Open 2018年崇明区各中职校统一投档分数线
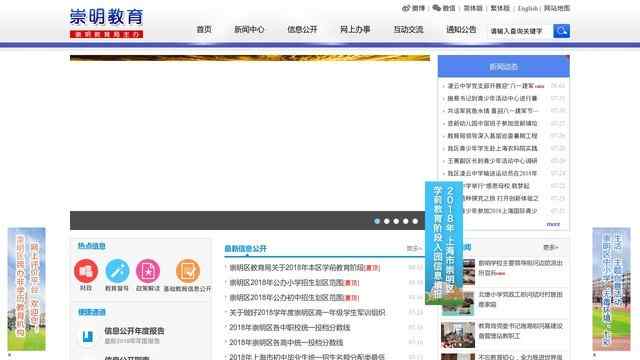The width and height of the screenshot is (640, 360). tap(290, 328)
